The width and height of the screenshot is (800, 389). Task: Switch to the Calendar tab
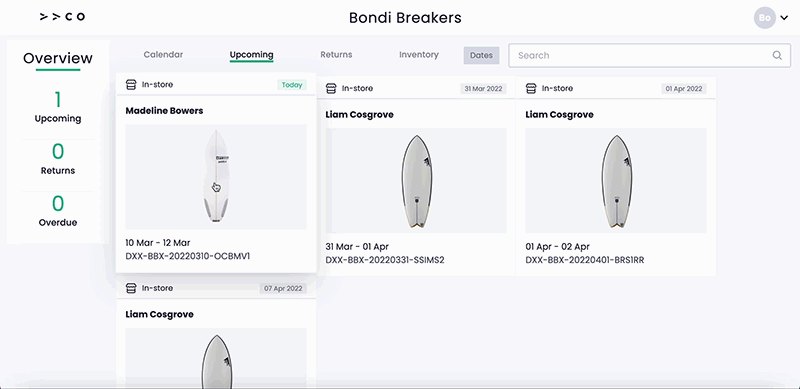(x=163, y=55)
